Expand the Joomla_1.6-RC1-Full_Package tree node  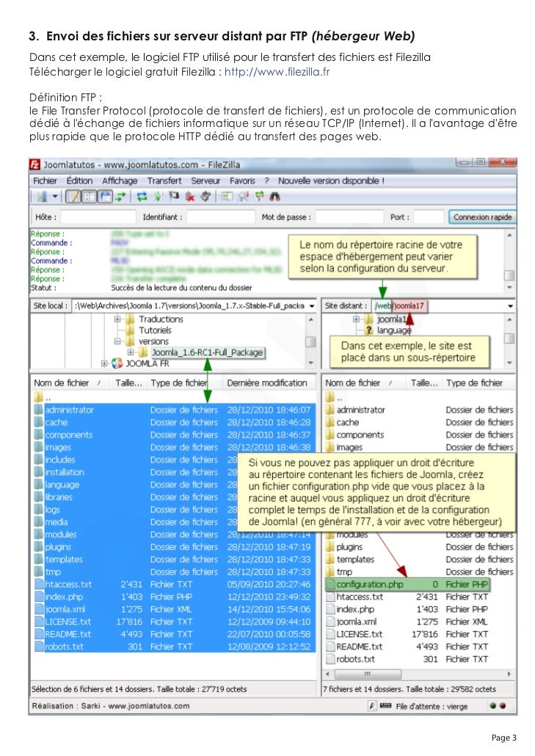131,352
